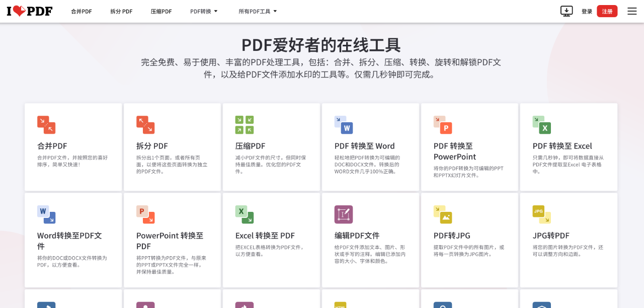The image size is (644, 308).
Task: Open the JPG转PDF tool icon
Action: click(542, 214)
